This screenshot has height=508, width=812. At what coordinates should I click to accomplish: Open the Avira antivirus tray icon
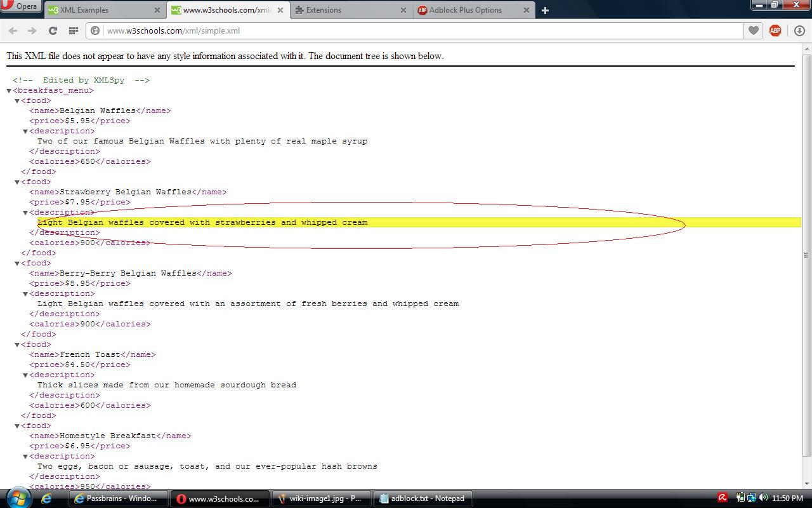[x=722, y=498]
